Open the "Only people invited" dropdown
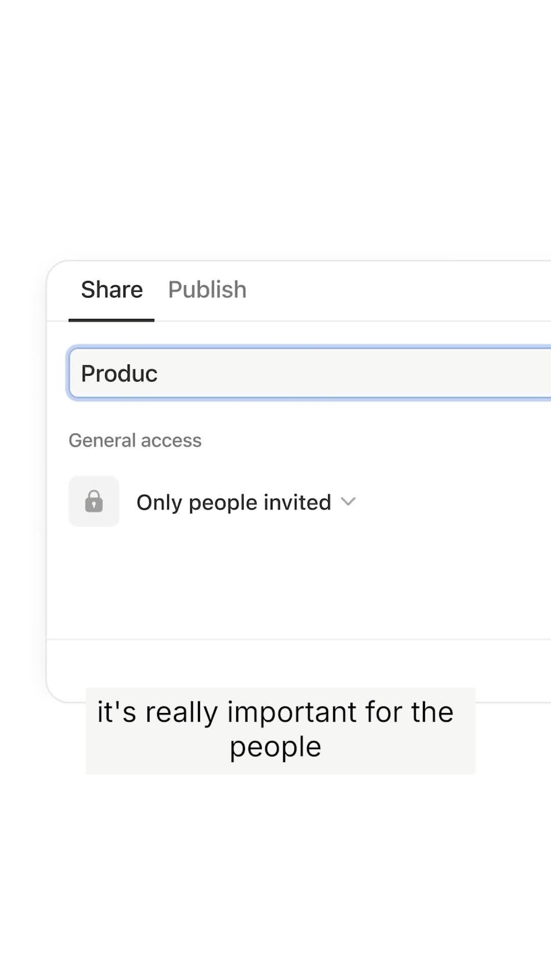Image resolution: width=551 pixels, height=980 pixels. pyautogui.click(x=245, y=502)
